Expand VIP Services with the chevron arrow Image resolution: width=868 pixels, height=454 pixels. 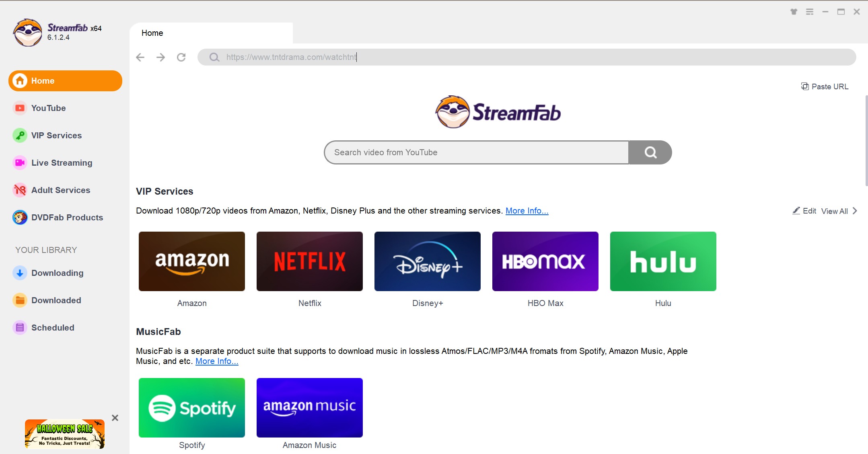point(855,211)
